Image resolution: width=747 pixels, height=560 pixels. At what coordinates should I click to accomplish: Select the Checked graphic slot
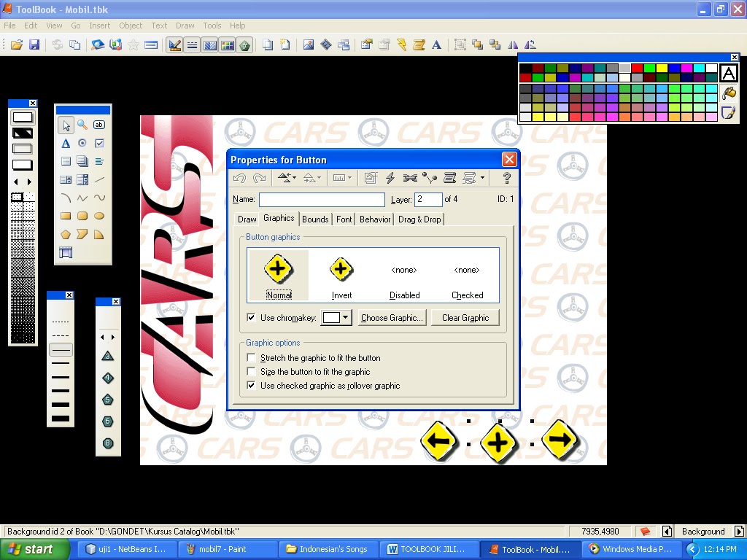point(468,276)
